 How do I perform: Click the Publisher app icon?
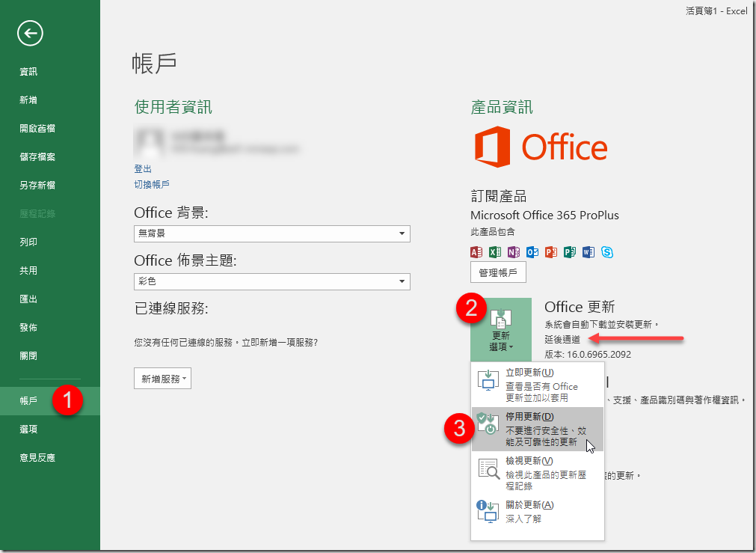pos(570,252)
